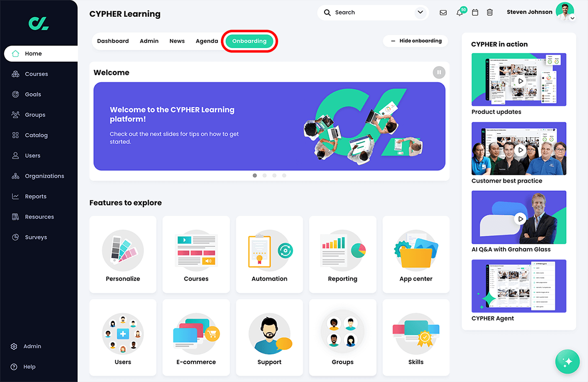Switch to the Onboarding tab
The image size is (588, 382).
coord(250,40)
